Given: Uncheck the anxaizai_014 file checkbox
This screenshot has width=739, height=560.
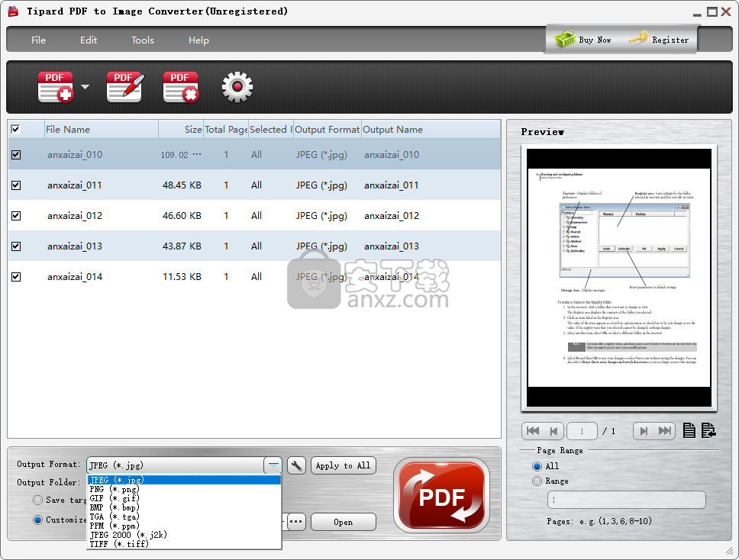Looking at the screenshot, I should 16,277.
